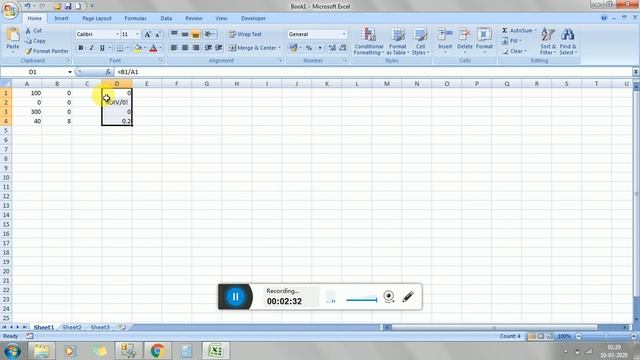Toggle Align Text Right
Viewport: 640px width, 360px height.
[x=196, y=48]
